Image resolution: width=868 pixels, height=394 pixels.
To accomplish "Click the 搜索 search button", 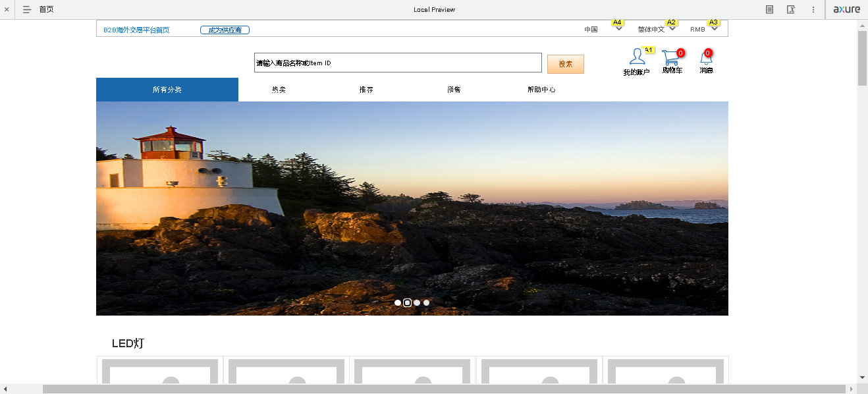I will pyautogui.click(x=566, y=64).
